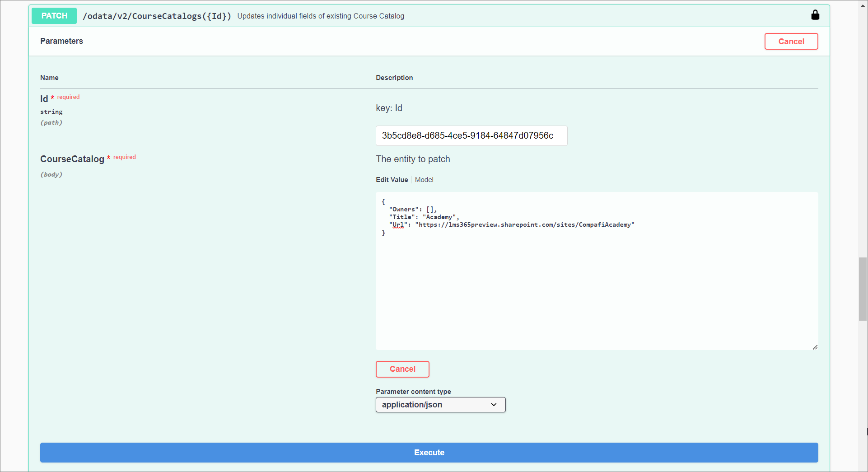The image size is (868, 472).
Task: Click the 'Updates individual fields' summary text
Action: (x=320, y=16)
